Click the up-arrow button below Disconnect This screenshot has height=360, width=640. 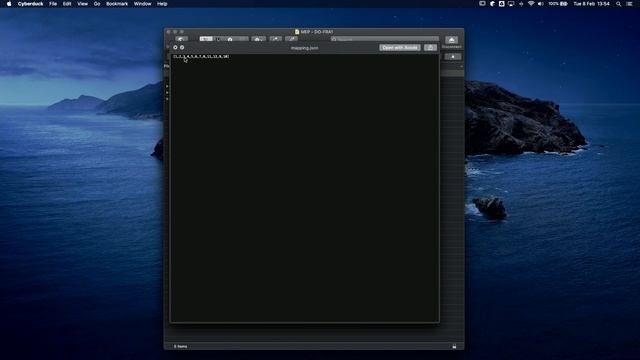click(453, 57)
